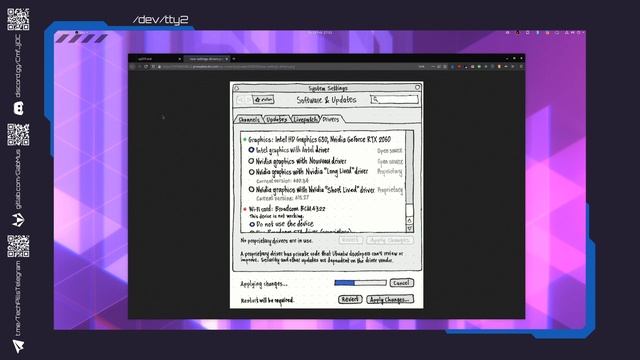Click the greyed Apply Changes button beside Revert
The height and width of the screenshot is (360, 640).
tap(389, 240)
